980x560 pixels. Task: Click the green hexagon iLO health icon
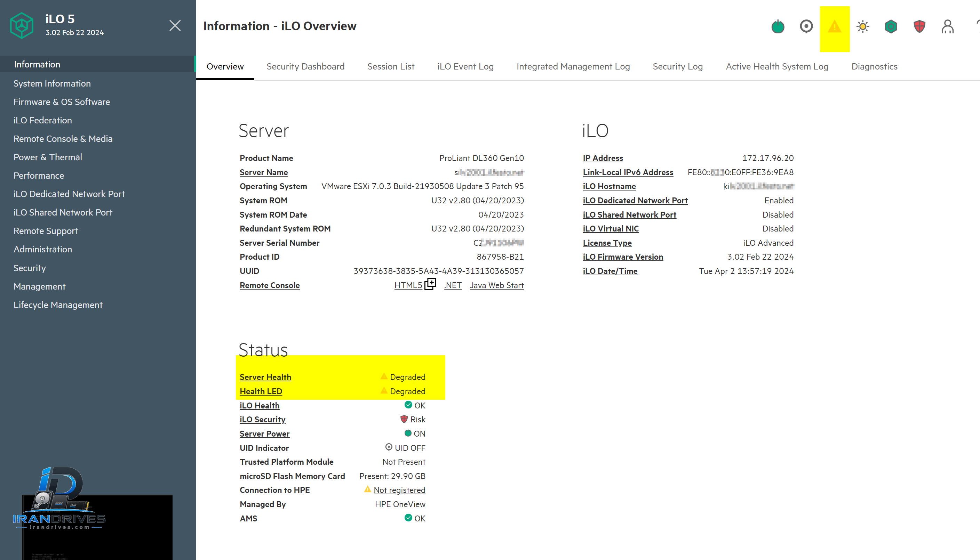891,26
